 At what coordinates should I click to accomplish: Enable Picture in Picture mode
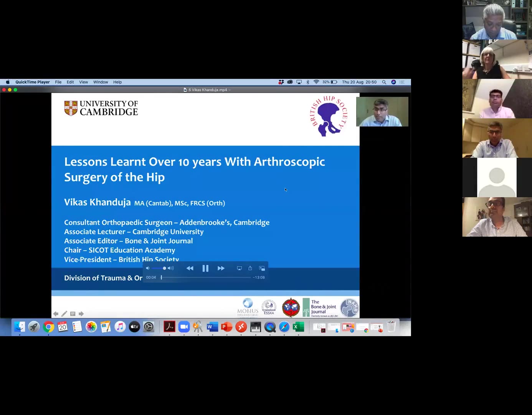click(x=262, y=268)
